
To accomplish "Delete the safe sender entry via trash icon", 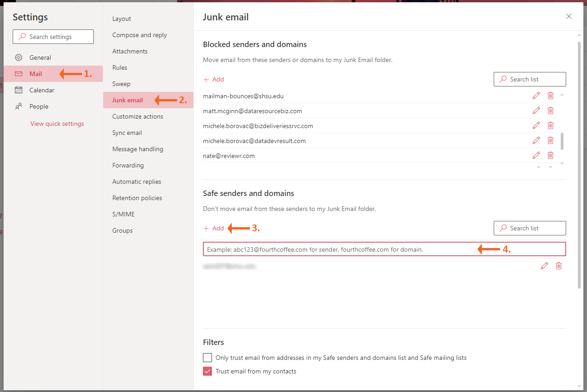I will (x=558, y=266).
